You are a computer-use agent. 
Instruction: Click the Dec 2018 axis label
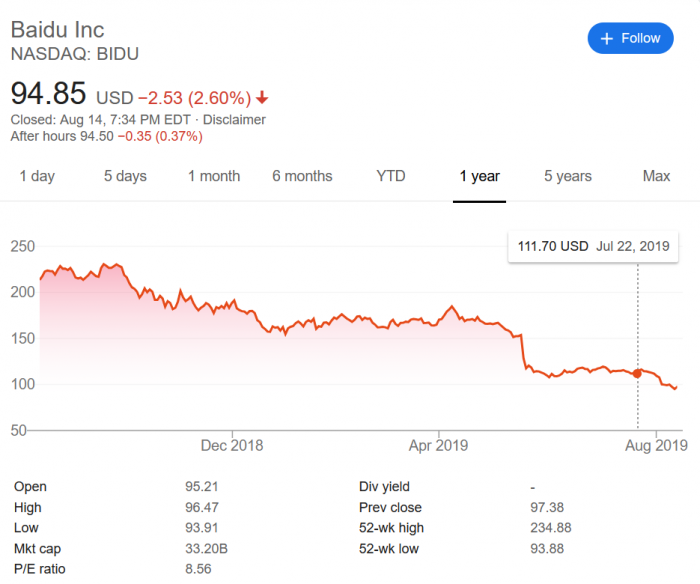coord(232,445)
